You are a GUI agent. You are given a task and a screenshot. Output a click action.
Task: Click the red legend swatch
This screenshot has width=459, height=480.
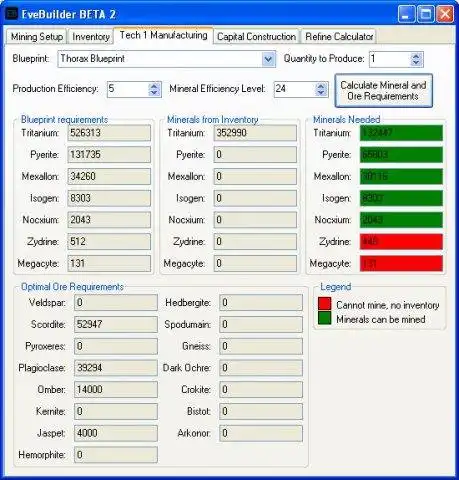(x=325, y=304)
